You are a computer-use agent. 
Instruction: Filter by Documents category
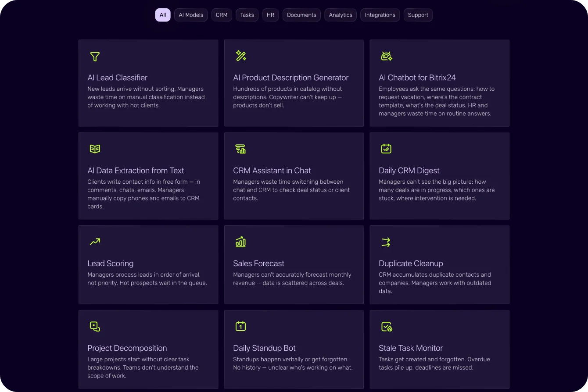tap(301, 15)
